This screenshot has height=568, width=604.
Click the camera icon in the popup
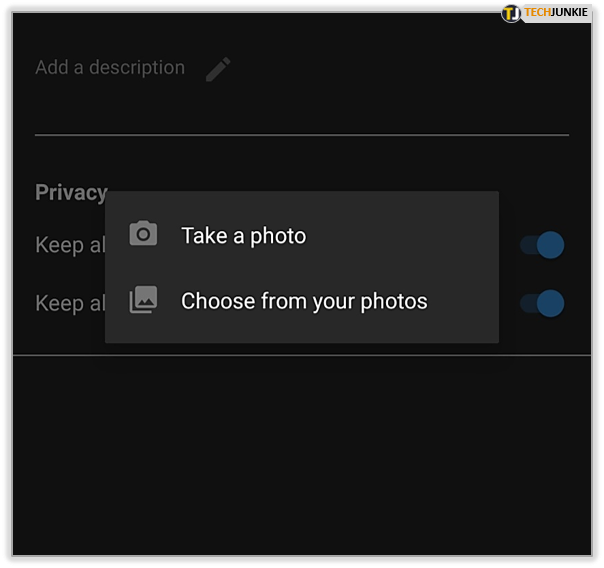[x=143, y=233]
